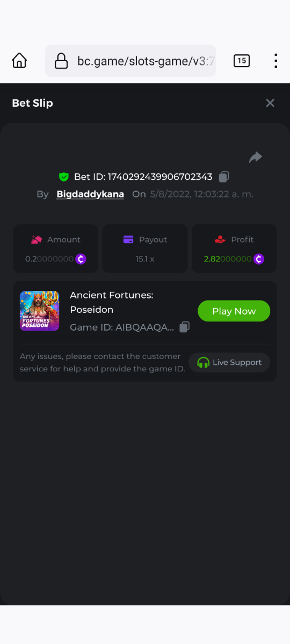Tap the padlock icon in address bar

coord(61,61)
